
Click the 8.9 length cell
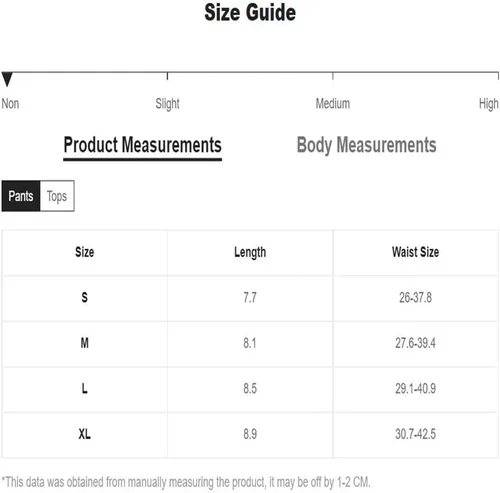(x=250, y=434)
